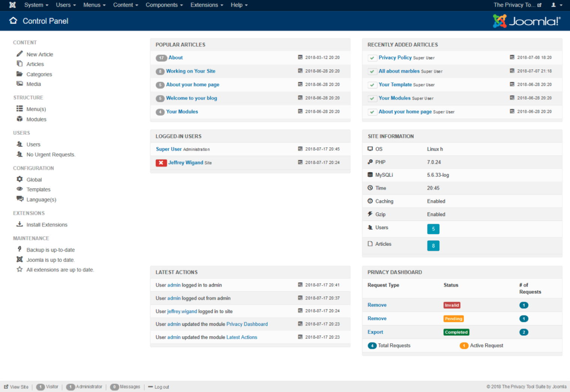Expand the Extensions dropdown menu
This screenshot has height=392, width=570.
[x=206, y=5]
